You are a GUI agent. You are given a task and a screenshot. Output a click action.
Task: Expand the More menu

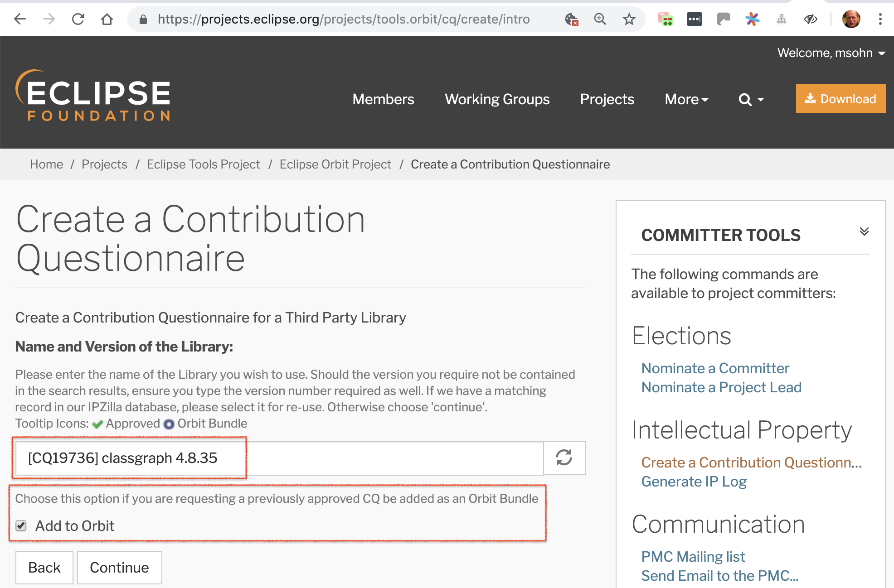686,99
